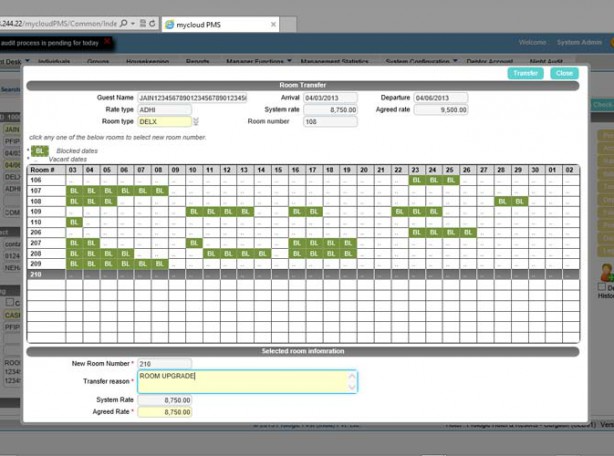Click BL cell for room 110 date 03
Viewport: 614px width, 456px height.
(x=74, y=222)
